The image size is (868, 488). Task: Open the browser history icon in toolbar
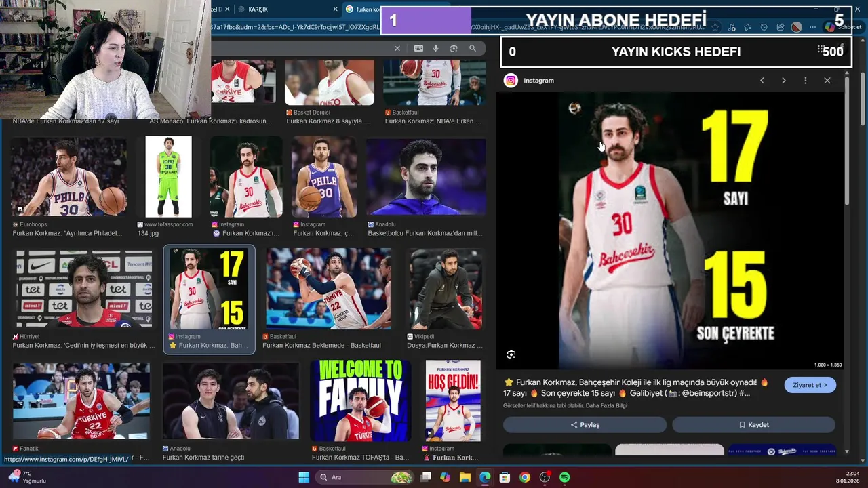tap(764, 27)
